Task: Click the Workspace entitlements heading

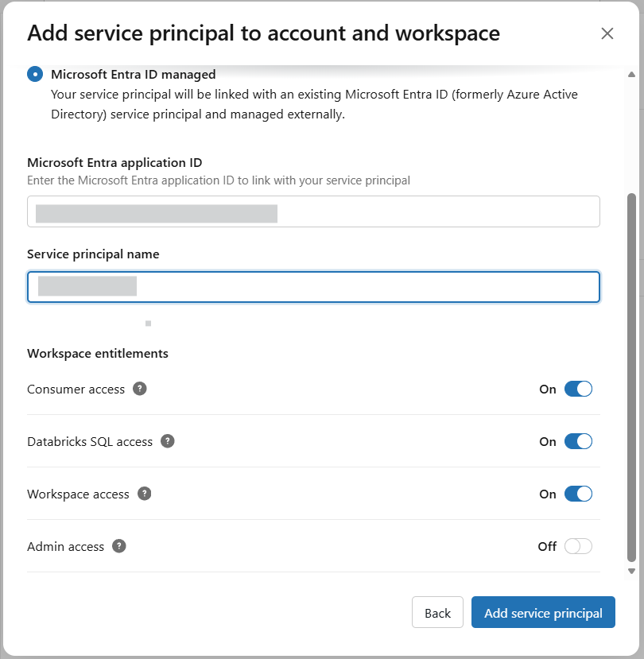Action: click(x=98, y=354)
